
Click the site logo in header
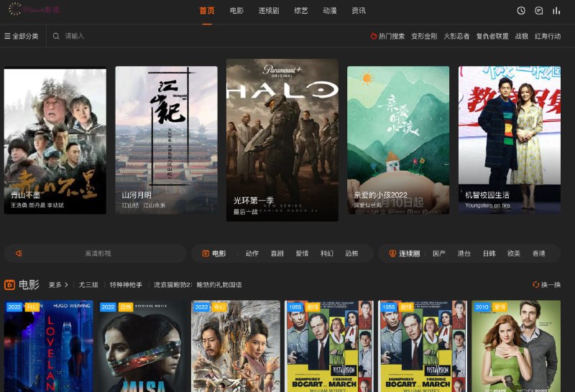pyautogui.click(x=34, y=9)
